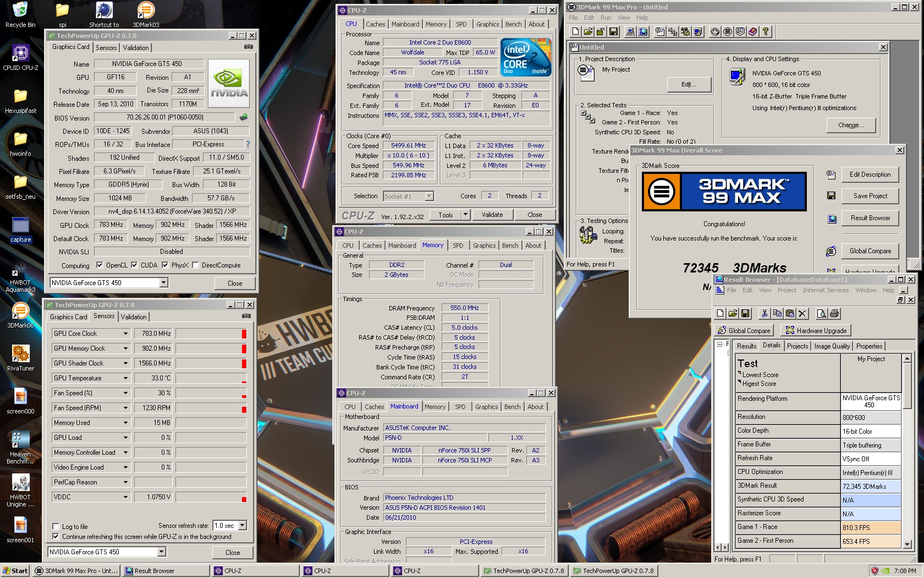Click Save floppy icon in 3DMark 99 toolbar

click(613, 31)
